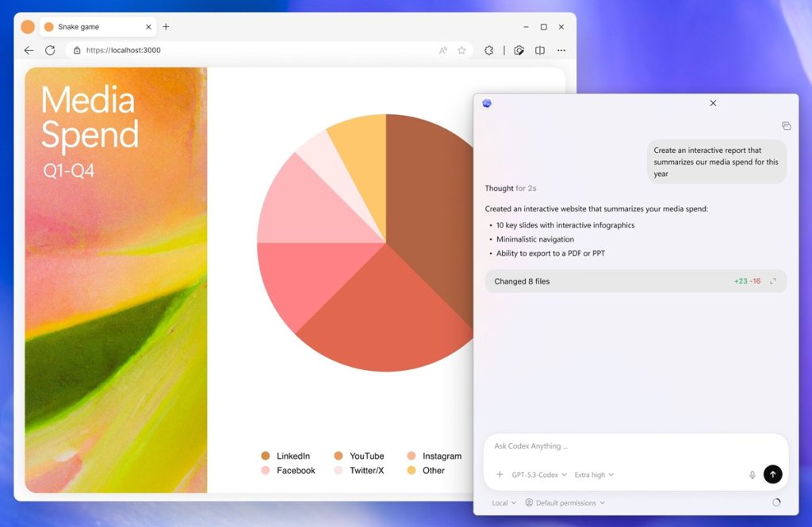Go back with the browser back arrow
812x527 pixels.
click(x=29, y=50)
